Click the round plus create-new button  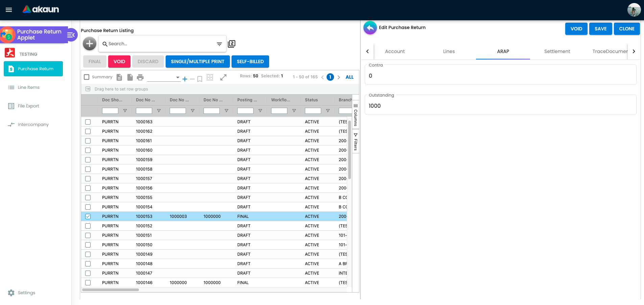(90, 44)
